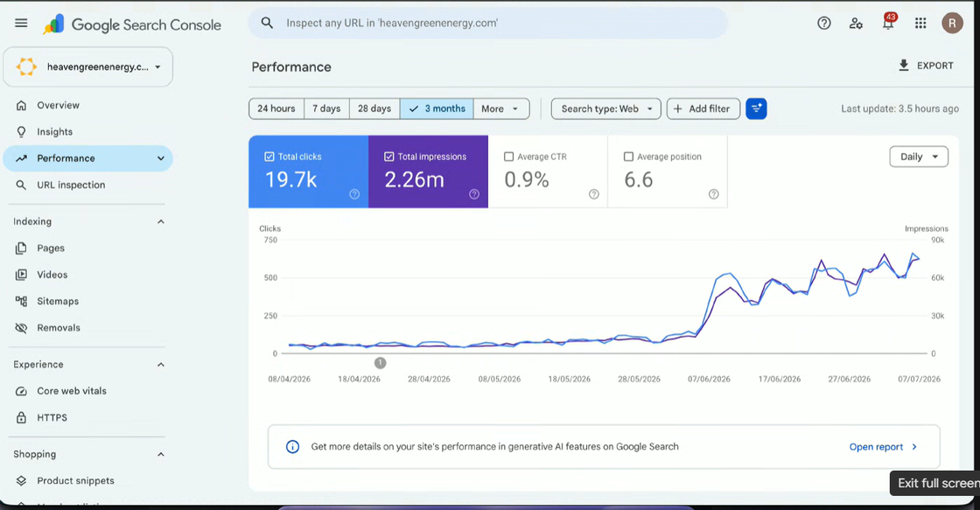980x510 pixels.
Task: Click the EXPORT button
Action: click(x=926, y=66)
